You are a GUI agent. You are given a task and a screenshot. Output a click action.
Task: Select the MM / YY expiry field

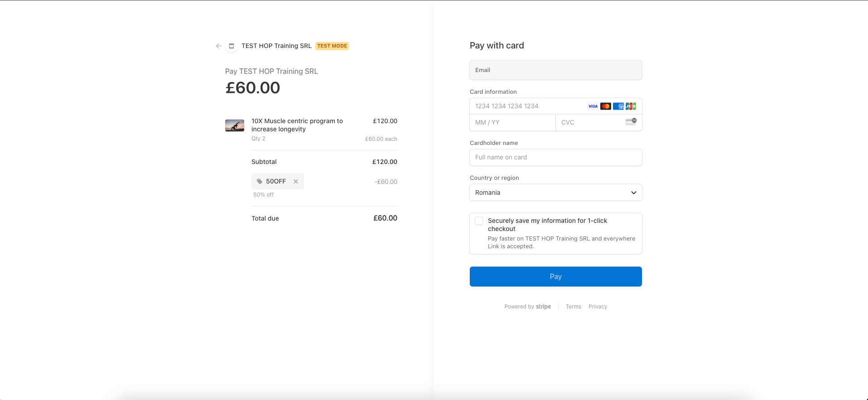click(512, 122)
